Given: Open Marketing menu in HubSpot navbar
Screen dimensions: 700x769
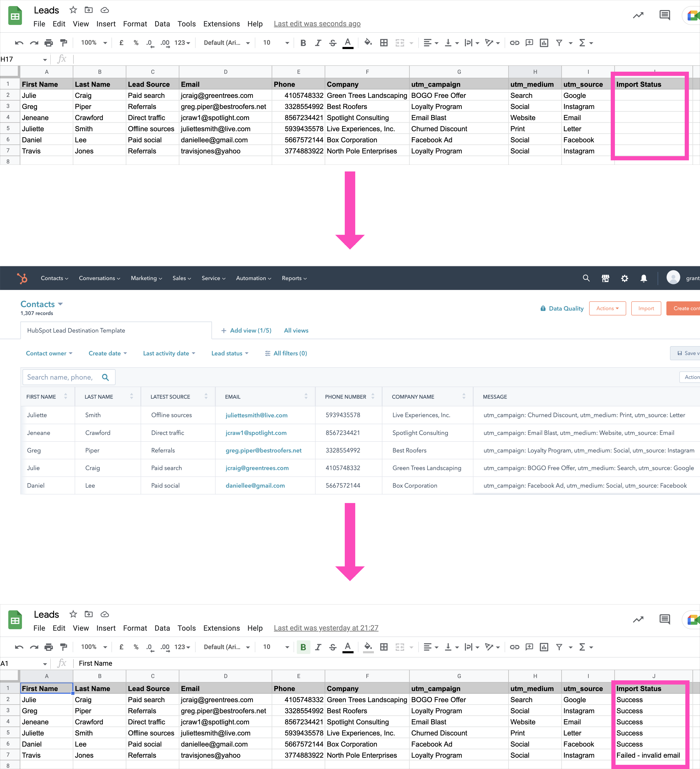Looking at the screenshot, I should coord(146,278).
